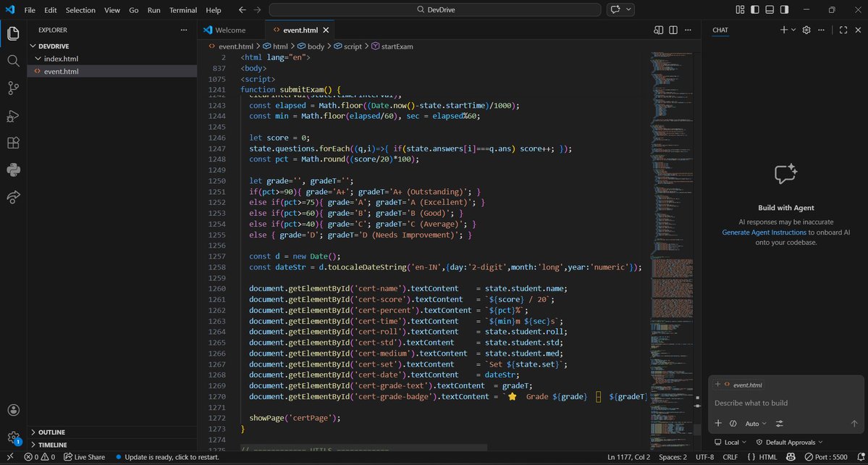Maximize the chat panel
Viewport: 868px width, 465px height.
coord(843,30)
